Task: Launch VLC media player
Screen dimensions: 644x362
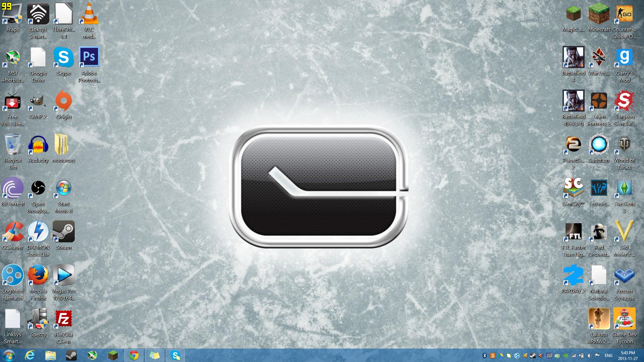Action: [89, 14]
